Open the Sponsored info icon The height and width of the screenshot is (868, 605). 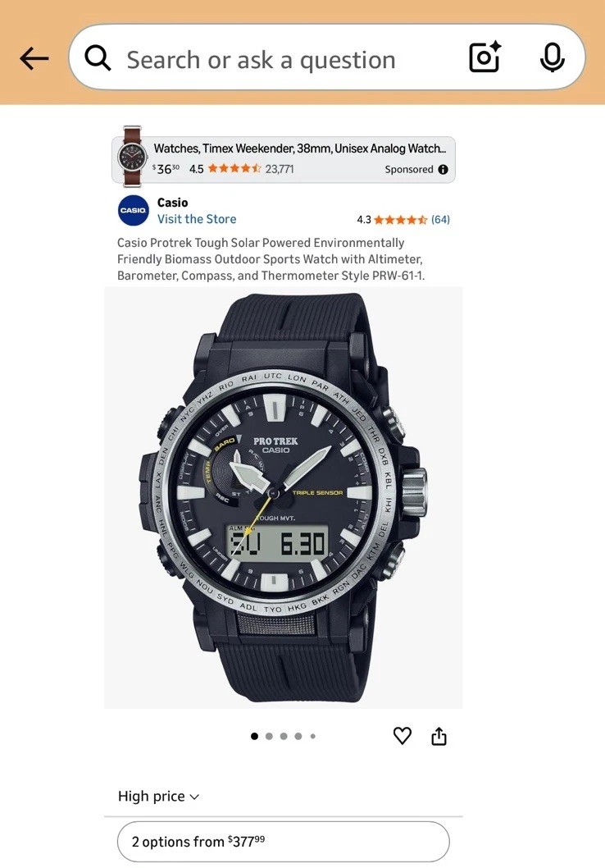(443, 169)
